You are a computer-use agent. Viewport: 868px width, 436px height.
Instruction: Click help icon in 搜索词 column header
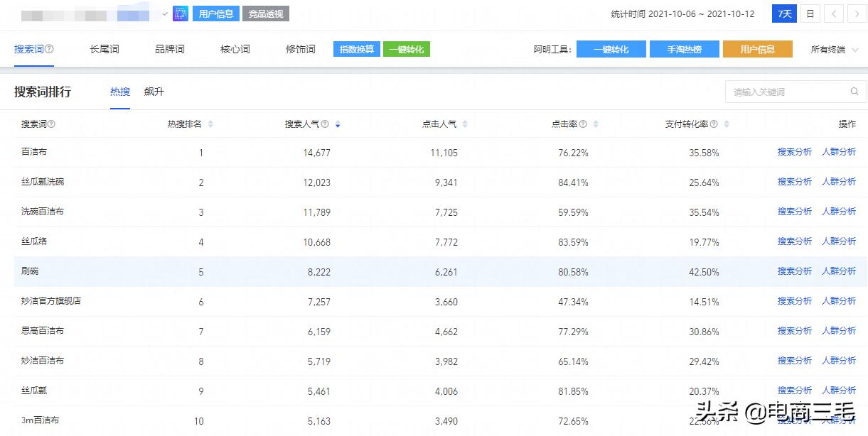(51, 124)
